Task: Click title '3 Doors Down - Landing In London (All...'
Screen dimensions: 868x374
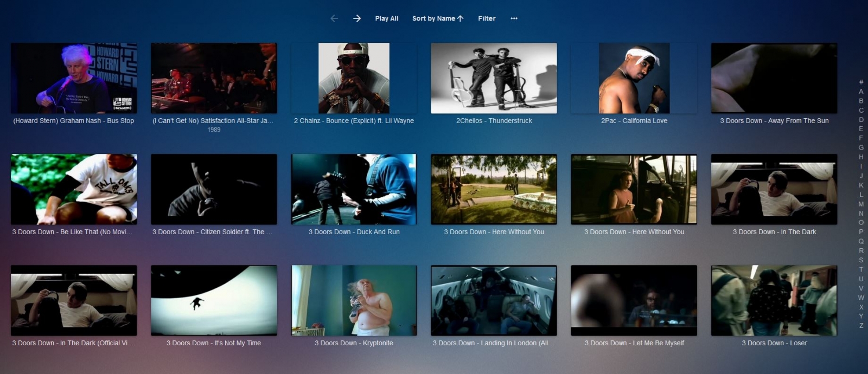Action: 493,343
